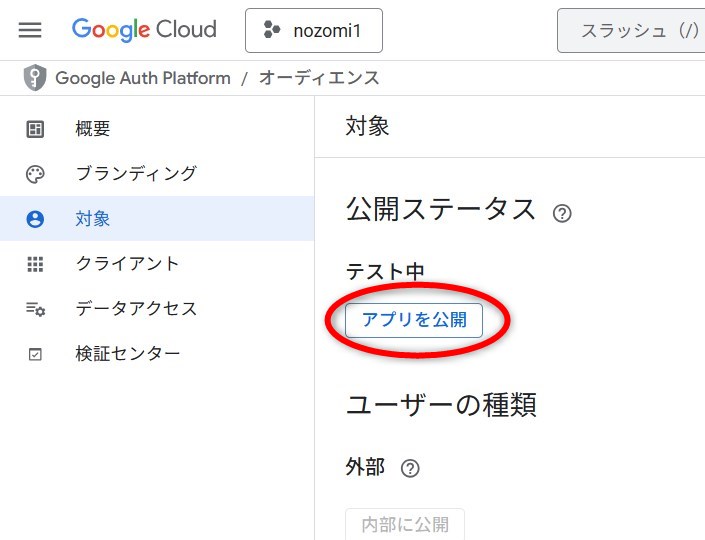705x540 pixels.
Task: Click the Google Cloud logo
Action: [x=144, y=30]
